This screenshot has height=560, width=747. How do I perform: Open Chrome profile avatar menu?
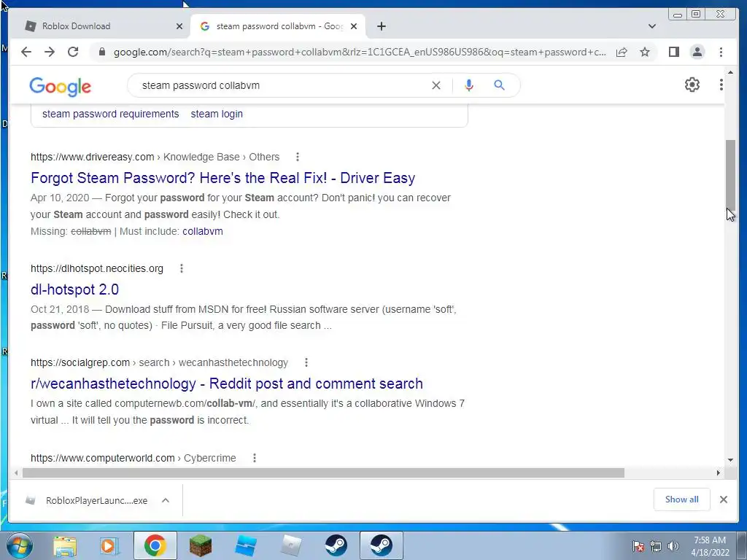(697, 52)
